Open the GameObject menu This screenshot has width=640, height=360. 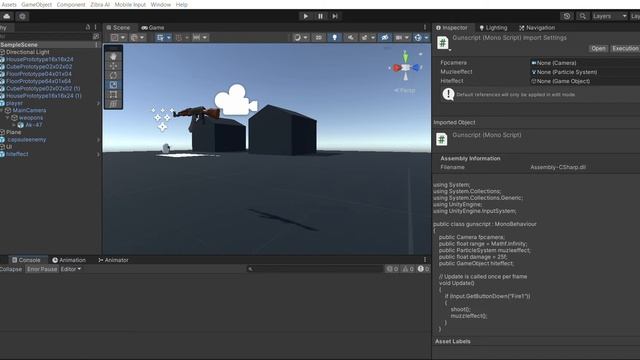tap(36, 4)
